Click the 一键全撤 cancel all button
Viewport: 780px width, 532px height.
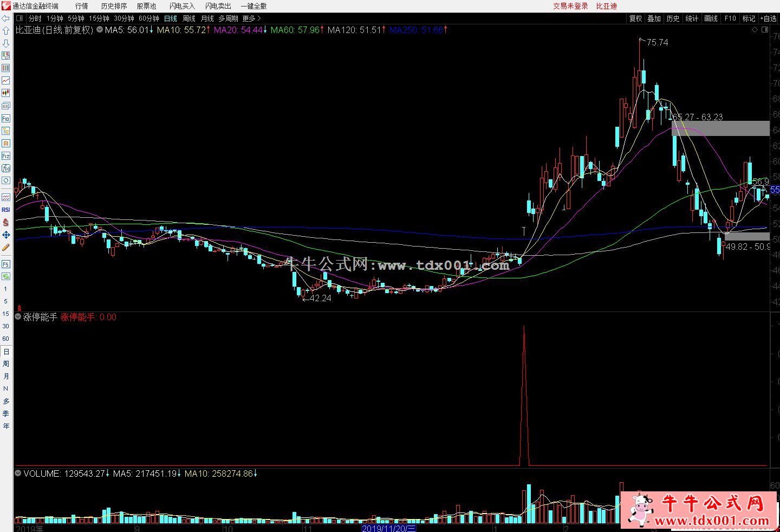(254, 6)
